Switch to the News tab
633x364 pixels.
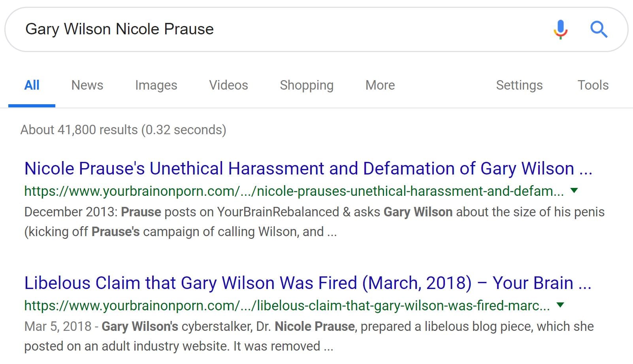click(87, 85)
